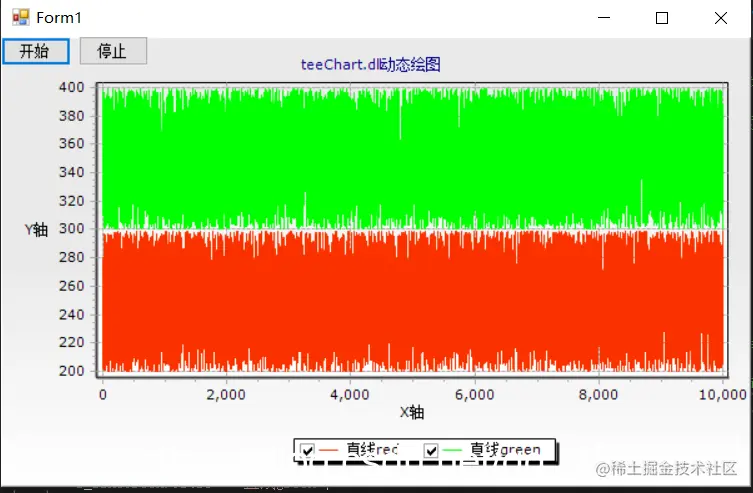Click the 4,000 X-axis value
Screen dimensions: 753x493
[x=350, y=395]
